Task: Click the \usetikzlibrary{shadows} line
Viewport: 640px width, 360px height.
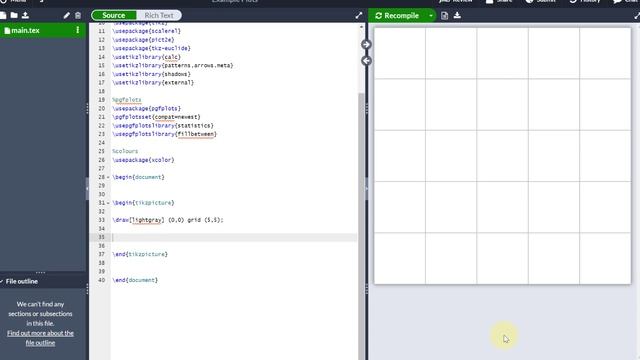Action: click(x=151, y=74)
